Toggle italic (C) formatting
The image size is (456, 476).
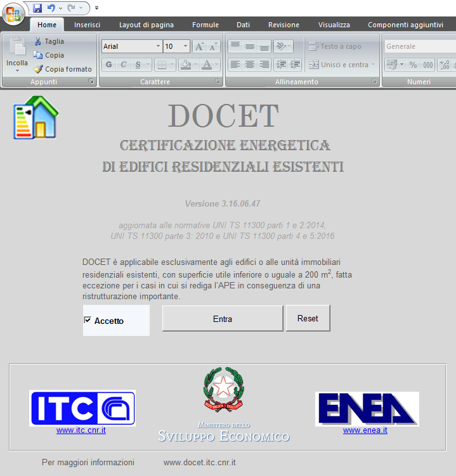pos(123,65)
